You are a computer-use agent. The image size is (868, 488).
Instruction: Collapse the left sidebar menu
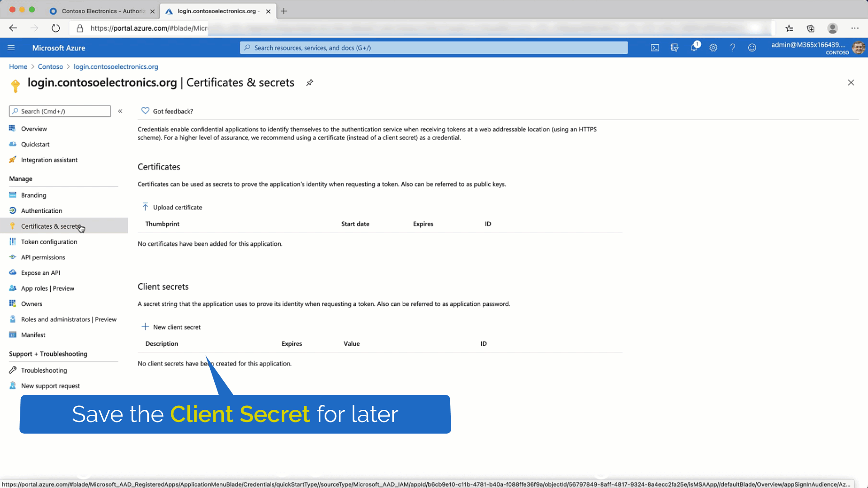coord(120,111)
